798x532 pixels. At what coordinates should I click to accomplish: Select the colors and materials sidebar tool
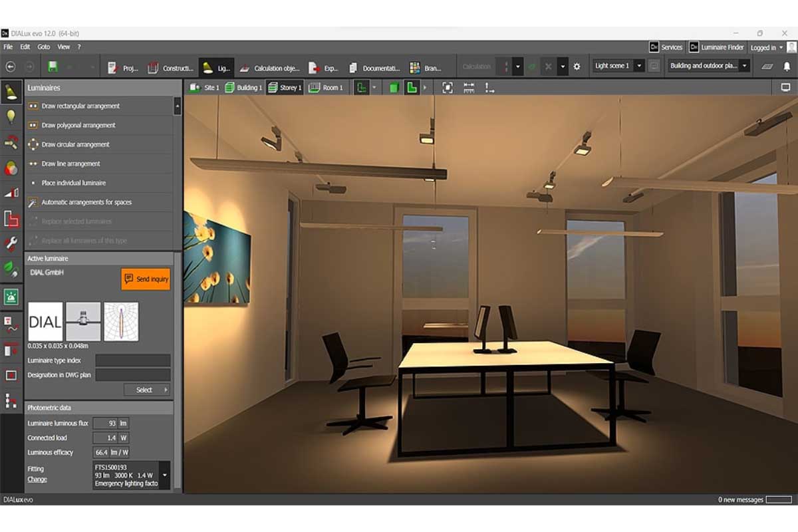tap(11, 168)
